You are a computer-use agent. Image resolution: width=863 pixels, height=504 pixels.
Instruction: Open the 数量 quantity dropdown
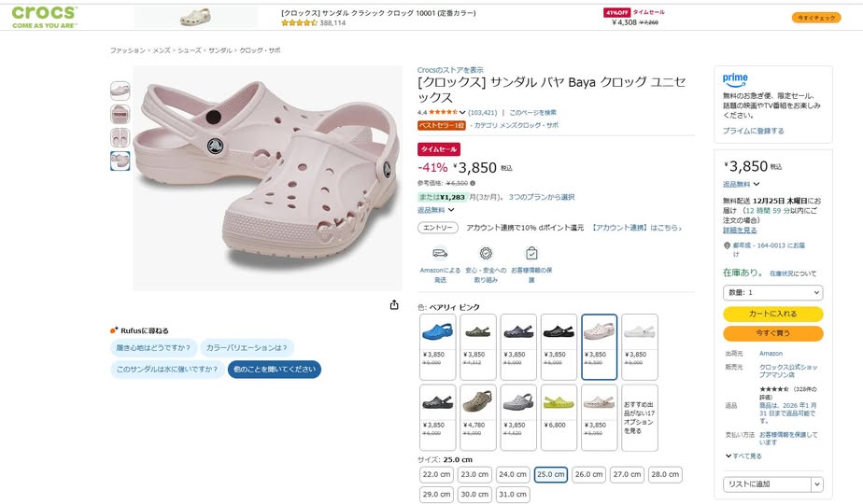(x=772, y=293)
